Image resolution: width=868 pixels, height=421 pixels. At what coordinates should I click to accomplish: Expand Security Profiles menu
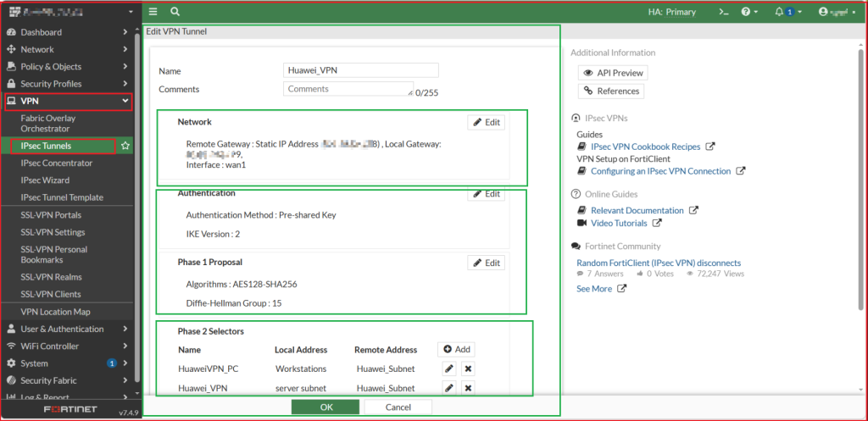(x=66, y=84)
